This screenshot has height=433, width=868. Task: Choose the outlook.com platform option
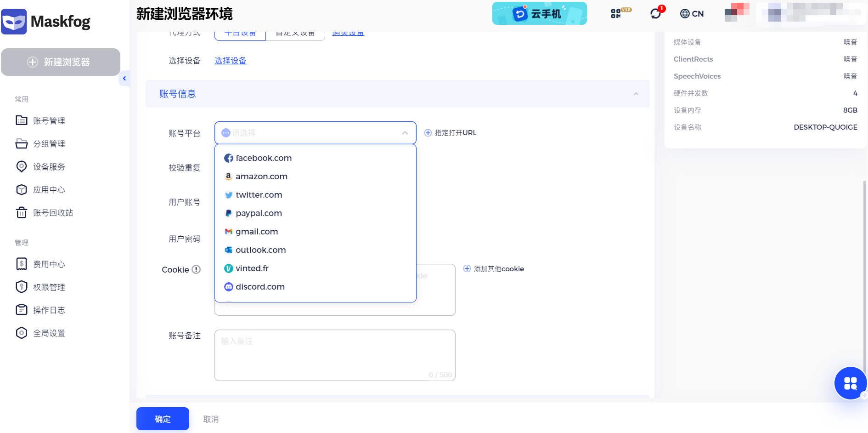(316, 250)
